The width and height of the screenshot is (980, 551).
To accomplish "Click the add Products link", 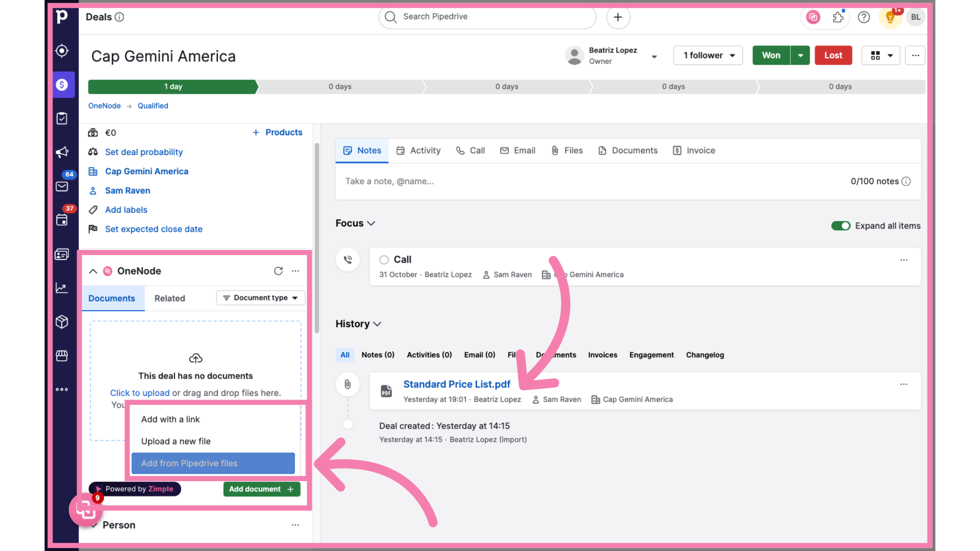I will point(277,132).
